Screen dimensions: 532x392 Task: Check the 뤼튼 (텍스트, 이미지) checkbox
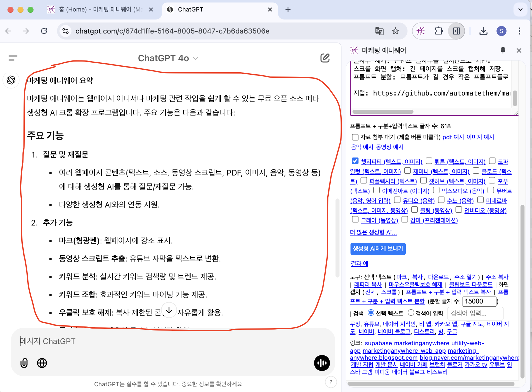[429, 161]
